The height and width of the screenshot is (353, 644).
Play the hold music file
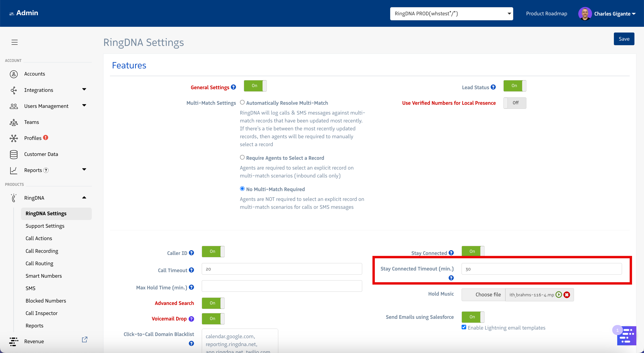(x=558, y=294)
